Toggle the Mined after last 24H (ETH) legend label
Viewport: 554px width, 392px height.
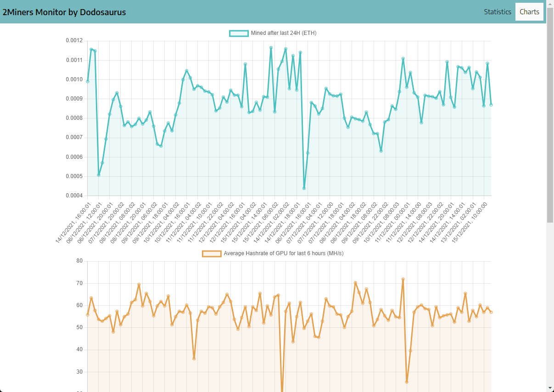click(283, 33)
